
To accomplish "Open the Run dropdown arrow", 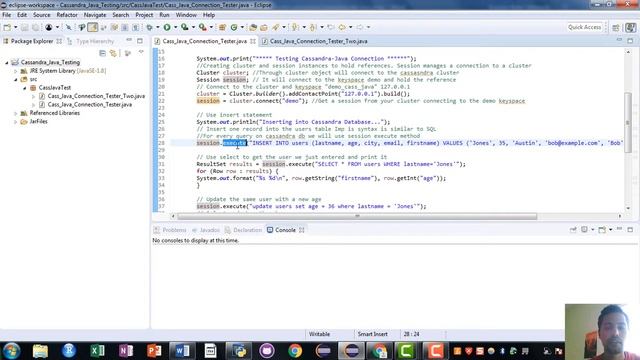I will (x=176, y=27).
